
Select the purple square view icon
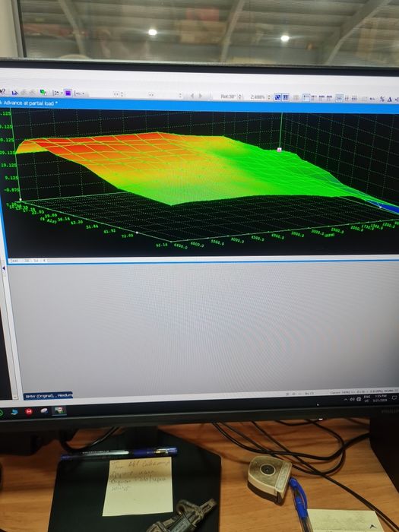point(68,93)
